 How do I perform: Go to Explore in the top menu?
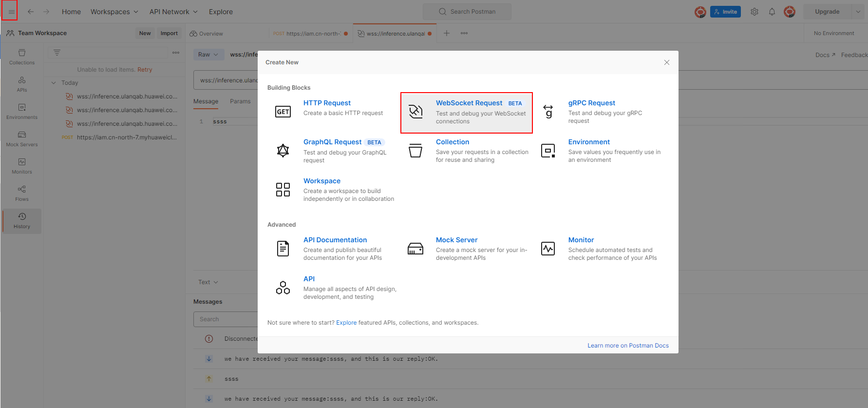(x=221, y=12)
